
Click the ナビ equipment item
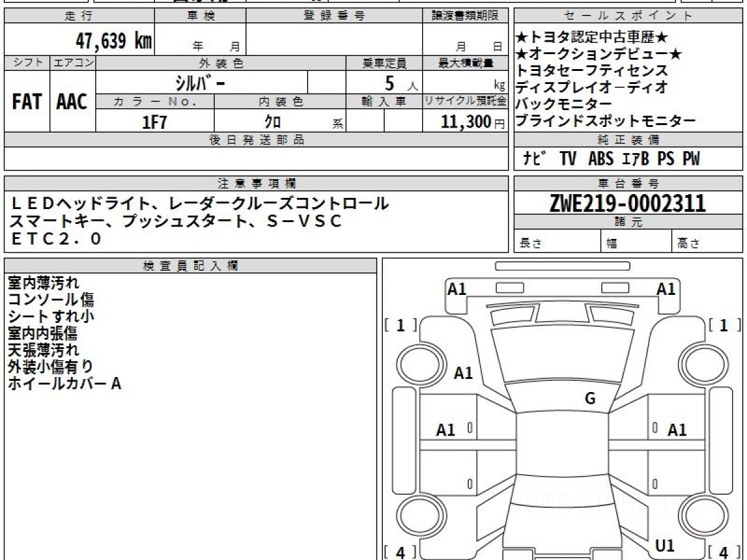[535, 159]
